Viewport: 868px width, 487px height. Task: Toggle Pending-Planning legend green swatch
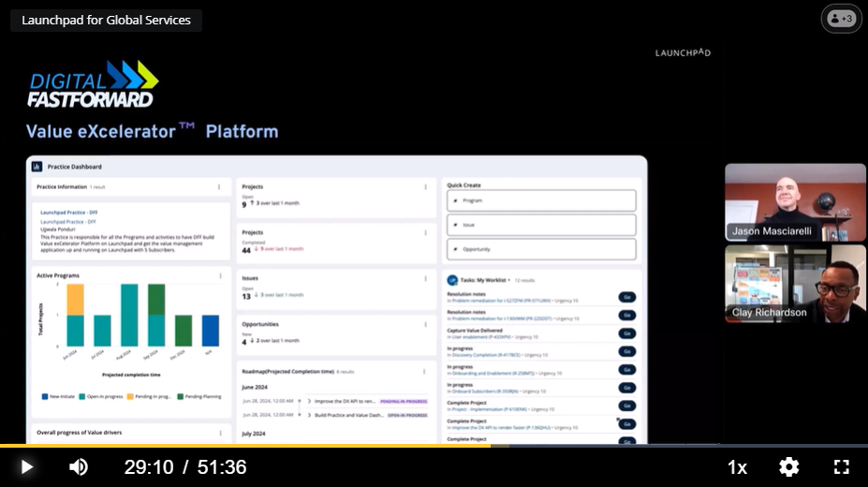click(180, 396)
